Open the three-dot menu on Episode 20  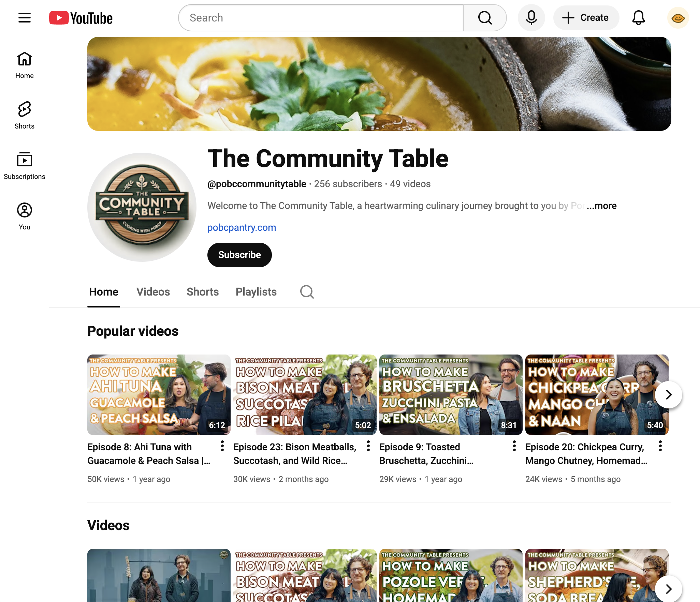pos(660,447)
